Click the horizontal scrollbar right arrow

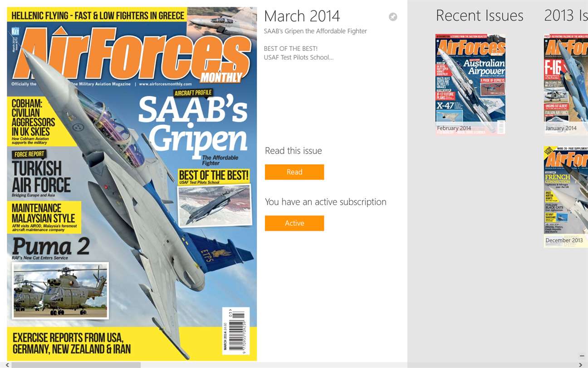click(x=580, y=365)
